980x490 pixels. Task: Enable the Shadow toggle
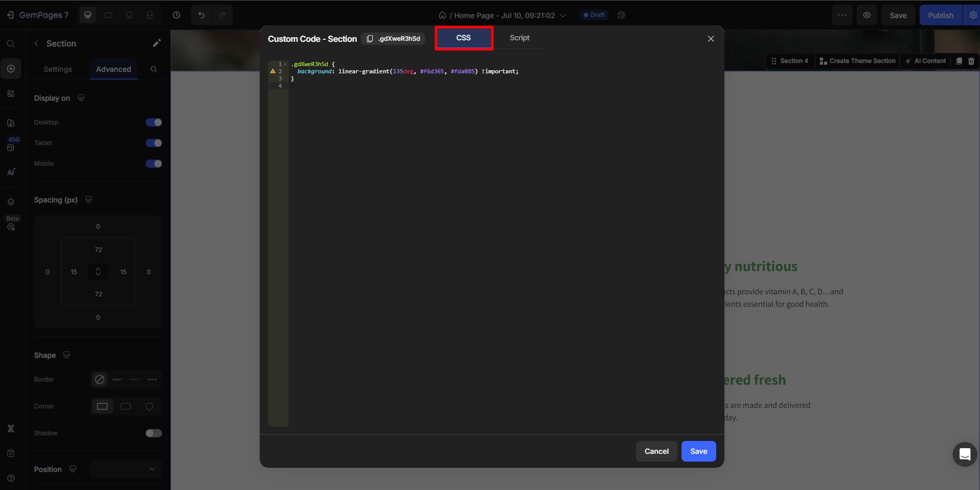point(153,433)
